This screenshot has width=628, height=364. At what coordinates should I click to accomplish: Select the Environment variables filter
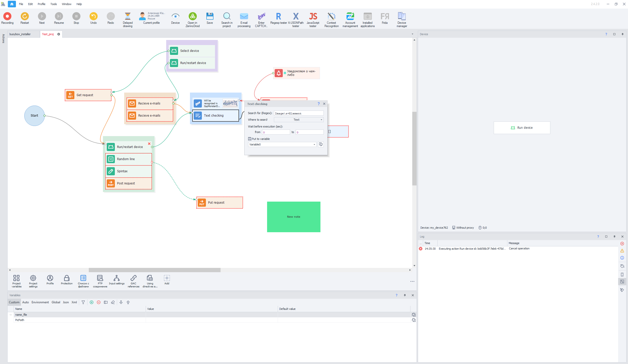click(40, 302)
